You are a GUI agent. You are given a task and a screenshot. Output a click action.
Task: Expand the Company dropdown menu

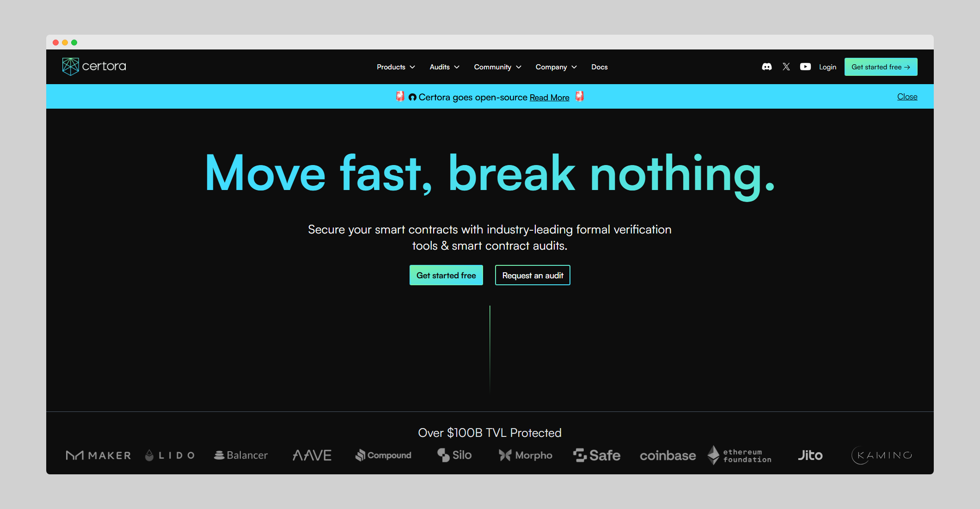[x=556, y=67]
